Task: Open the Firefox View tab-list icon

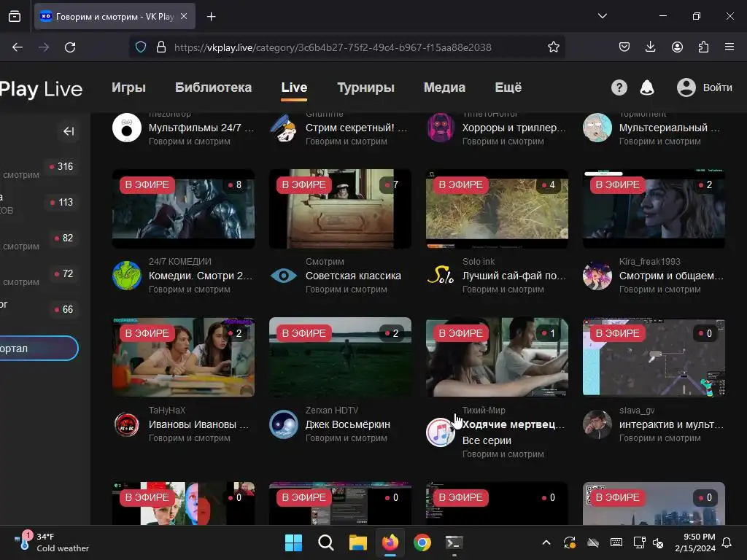Action: 15,16
